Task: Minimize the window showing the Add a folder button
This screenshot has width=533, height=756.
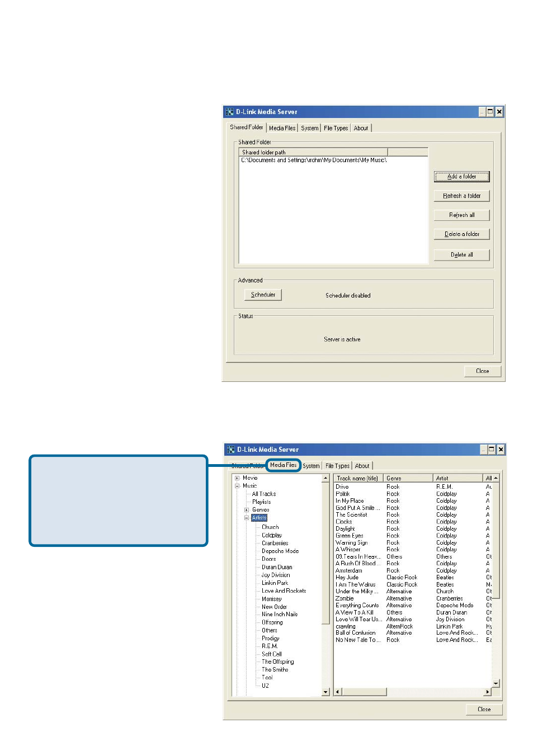Action: [x=482, y=112]
